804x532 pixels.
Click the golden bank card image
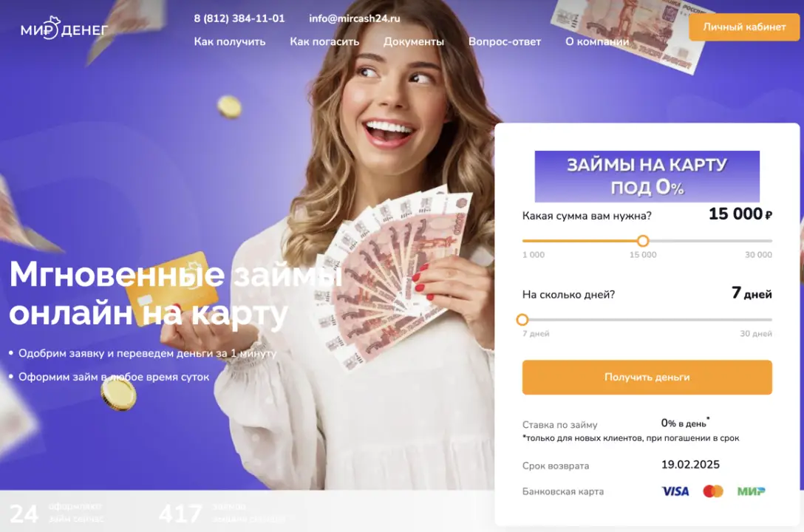click(x=171, y=288)
